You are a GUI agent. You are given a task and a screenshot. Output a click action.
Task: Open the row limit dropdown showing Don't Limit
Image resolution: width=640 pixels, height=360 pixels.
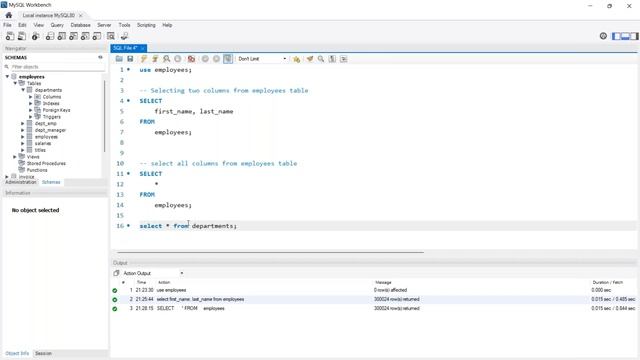click(x=262, y=59)
